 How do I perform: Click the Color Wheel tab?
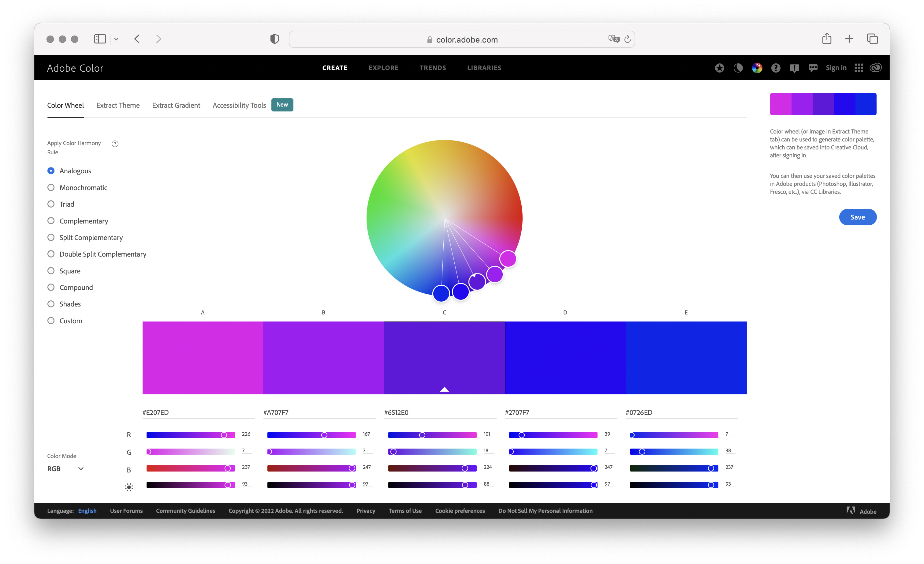pyautogui.click(x=65, y=105)
